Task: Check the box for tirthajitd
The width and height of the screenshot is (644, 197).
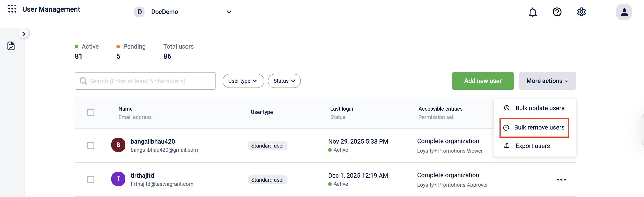Action: (x=91, y=179)
